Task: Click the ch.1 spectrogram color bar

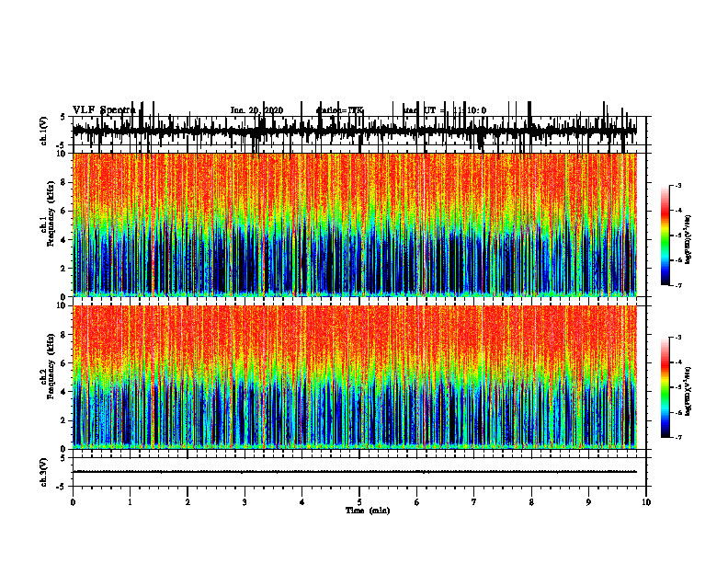Action: 665,236
